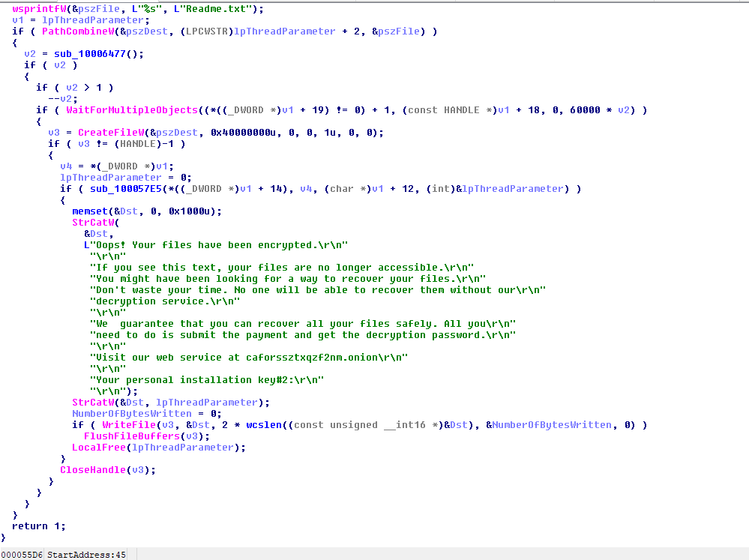Image resolution: width=749 pixels, height=560 pixels.
Task: Click the 'if ( v2 > 1 )' condition line
Action: tap(75, 88)
